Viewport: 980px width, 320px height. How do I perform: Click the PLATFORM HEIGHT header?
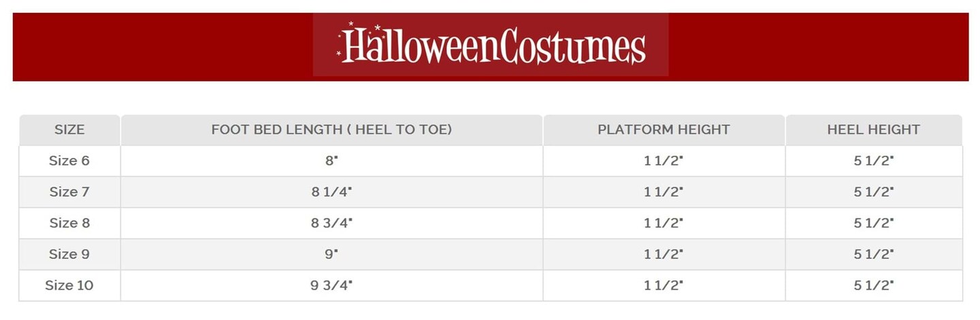[664, 129]
